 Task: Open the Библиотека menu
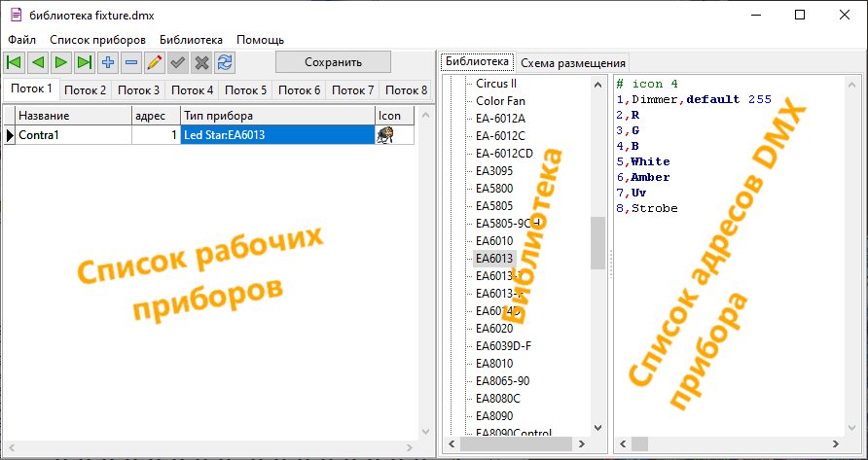coord(191,40)
